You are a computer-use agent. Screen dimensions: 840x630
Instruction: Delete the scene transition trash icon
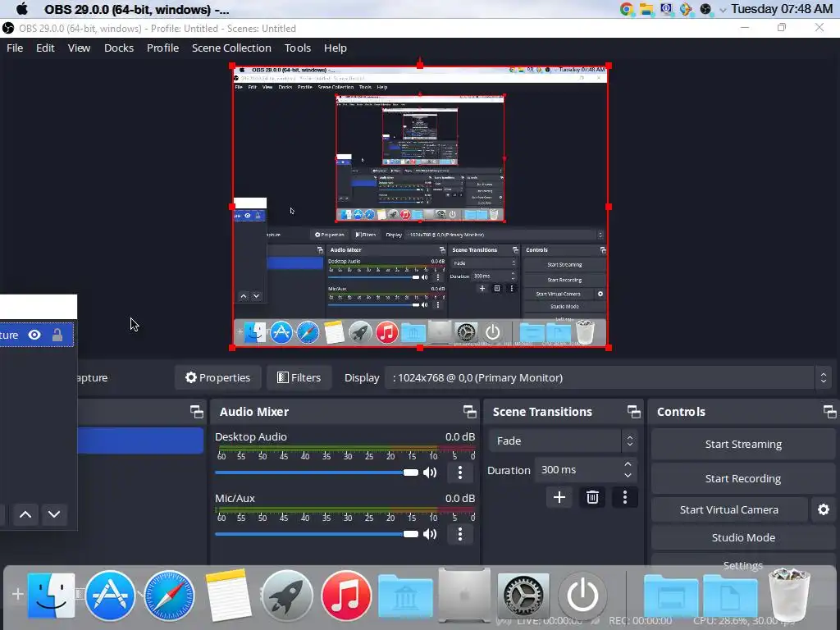point(592,497)
